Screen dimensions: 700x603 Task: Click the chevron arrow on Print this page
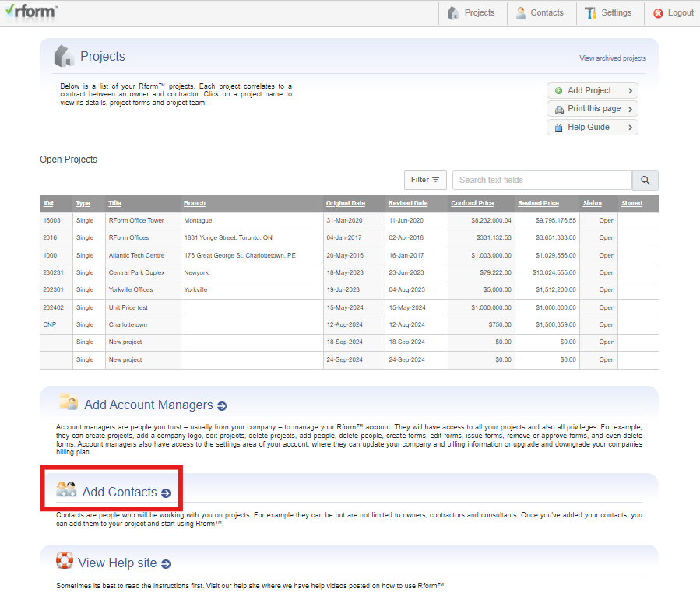pyautogui.click(x=631, y=109)
